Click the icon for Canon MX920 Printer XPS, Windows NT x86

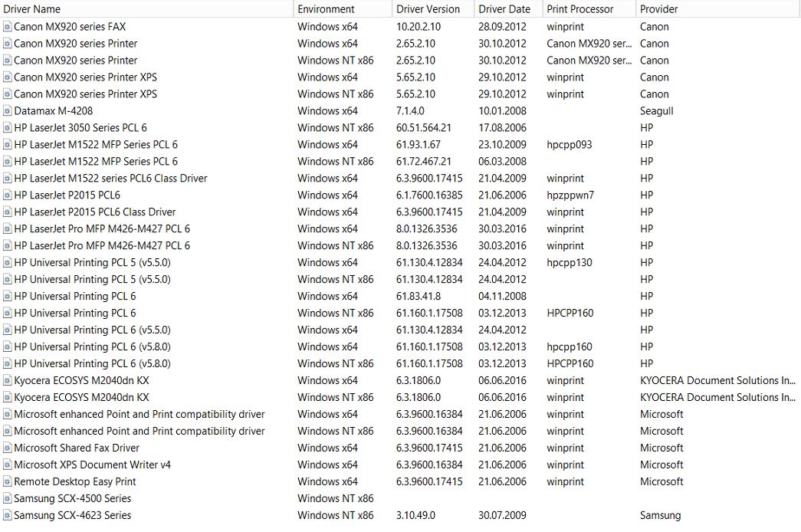coord(7,94)
